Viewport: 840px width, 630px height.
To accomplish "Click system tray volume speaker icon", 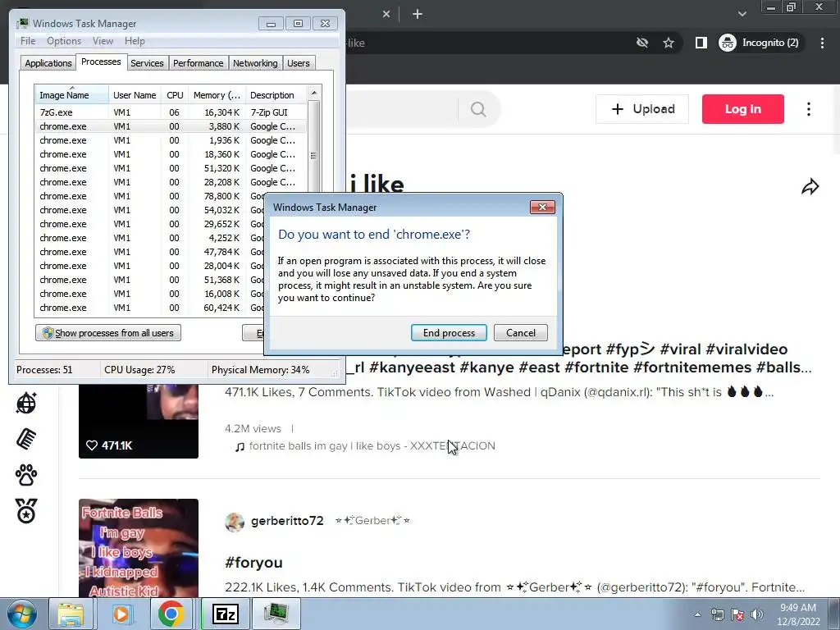I will coord(756,614).
